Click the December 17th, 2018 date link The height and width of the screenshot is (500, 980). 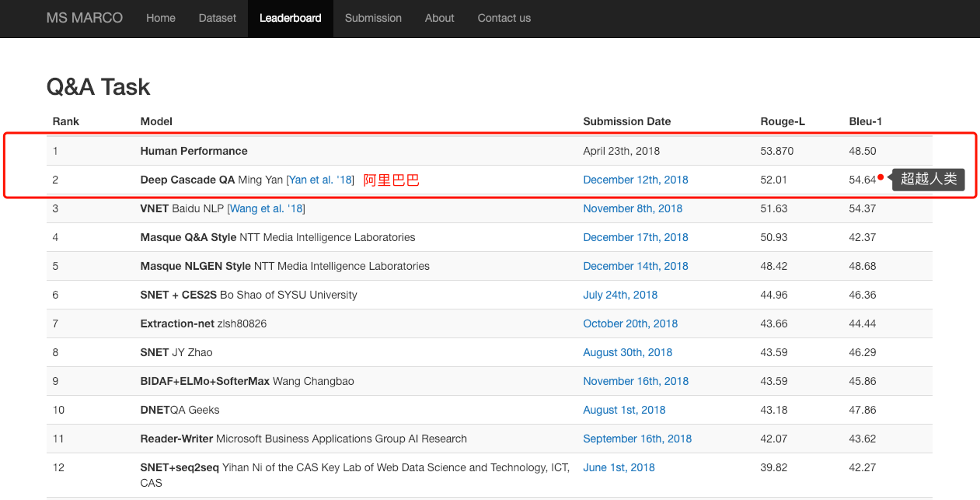[636, 237]
